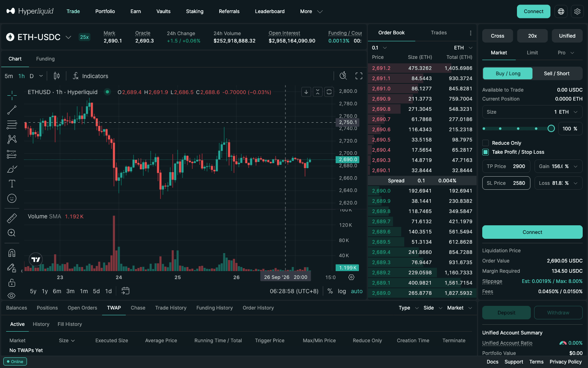Enter fullscreen chart mode

tap(359, 76)
